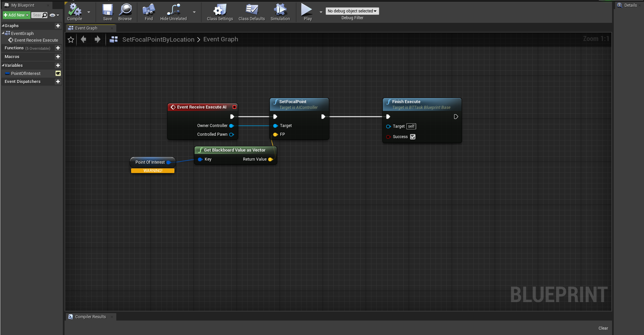Click SetFocalPoint Target input pin
This screenshot has width=644, height=335.
[x=275, y=126]
